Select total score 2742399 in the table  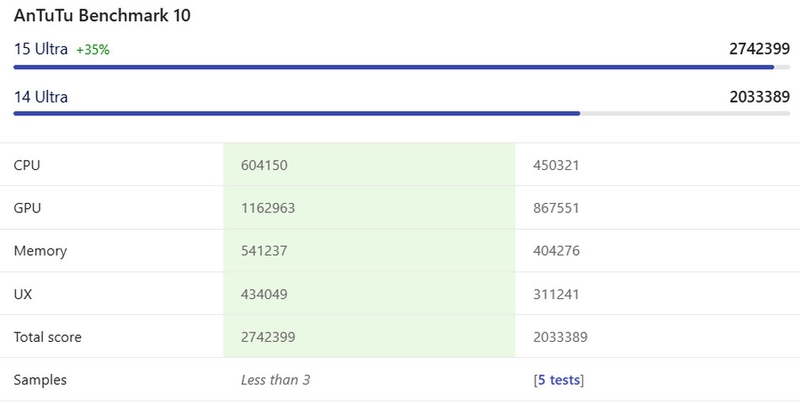pyautogui.click(x=268, y=337)
